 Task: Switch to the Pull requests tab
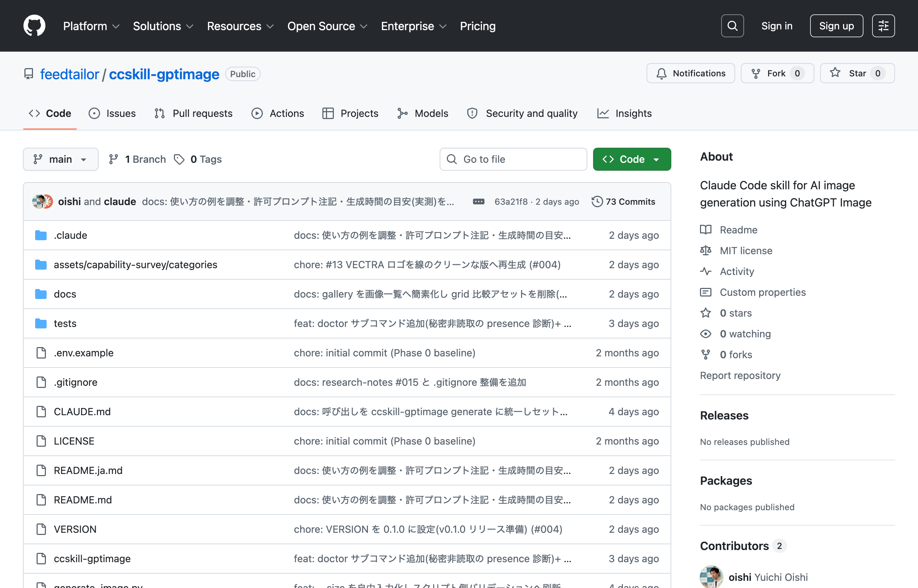193,113
